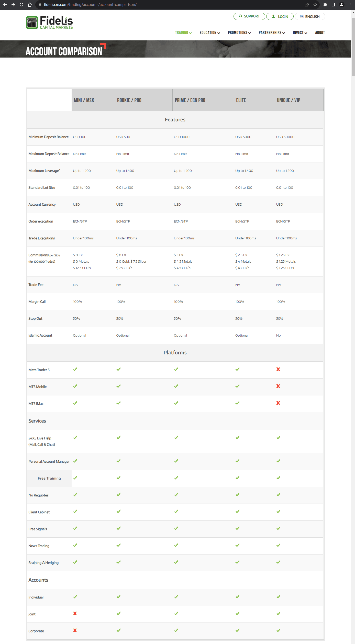Image resolution: width=355 pixels, height=644 pixels.
Task: Expand the Education dropdown menu
Action: click(210, 33)
